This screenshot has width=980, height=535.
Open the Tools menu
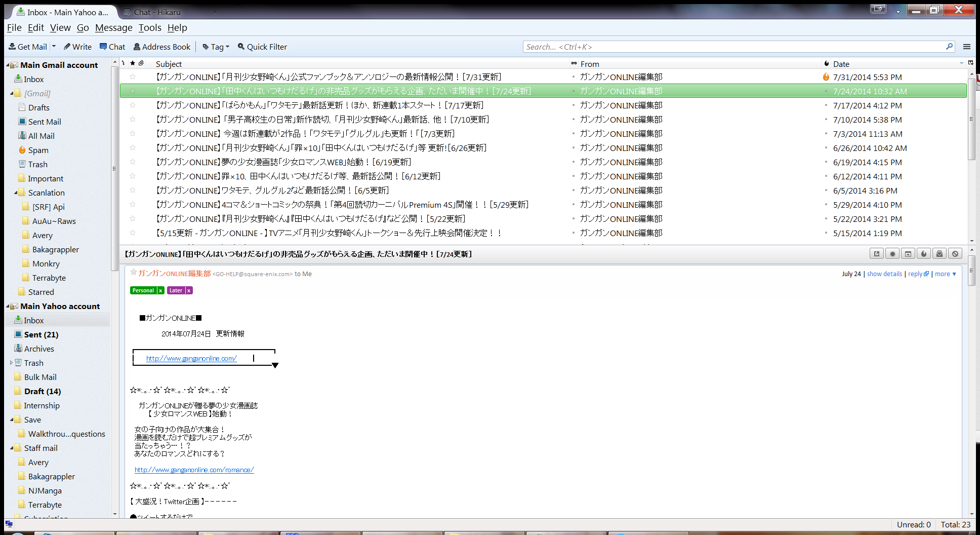[x=150, y=28]
